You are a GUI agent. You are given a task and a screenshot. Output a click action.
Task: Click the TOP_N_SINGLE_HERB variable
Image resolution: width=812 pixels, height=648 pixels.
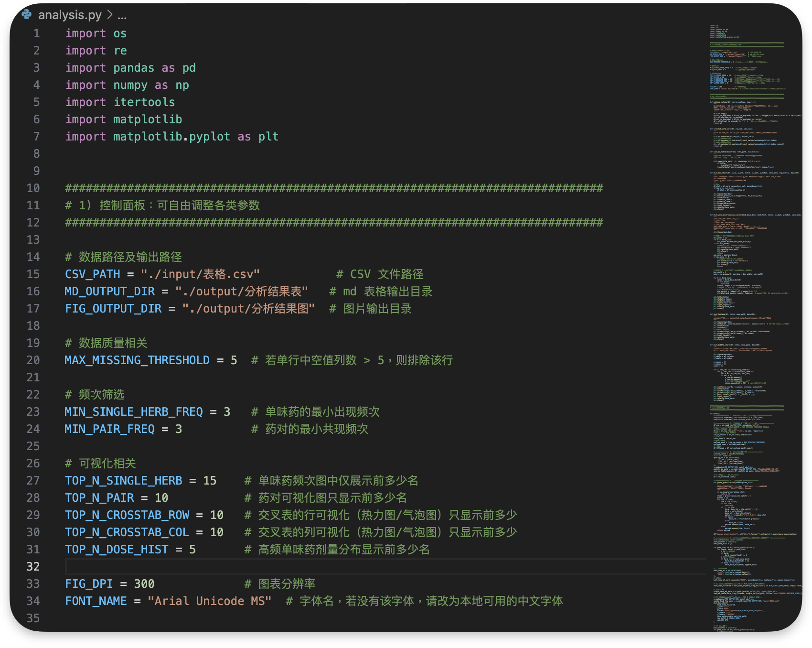pos(123,481)
